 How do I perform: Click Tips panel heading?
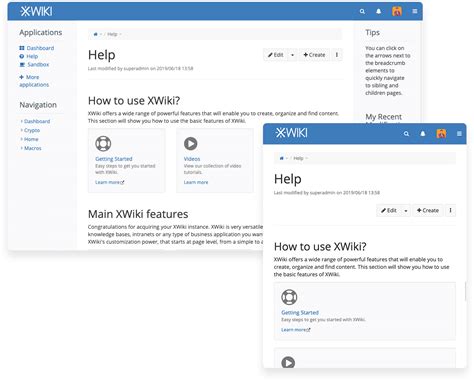372,32
